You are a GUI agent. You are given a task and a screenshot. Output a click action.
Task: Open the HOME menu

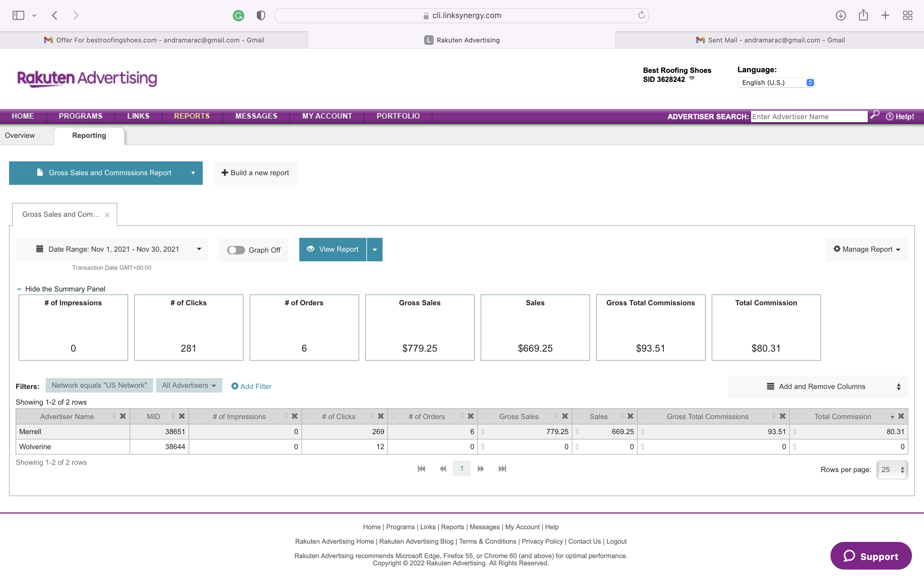pos(23,116)
